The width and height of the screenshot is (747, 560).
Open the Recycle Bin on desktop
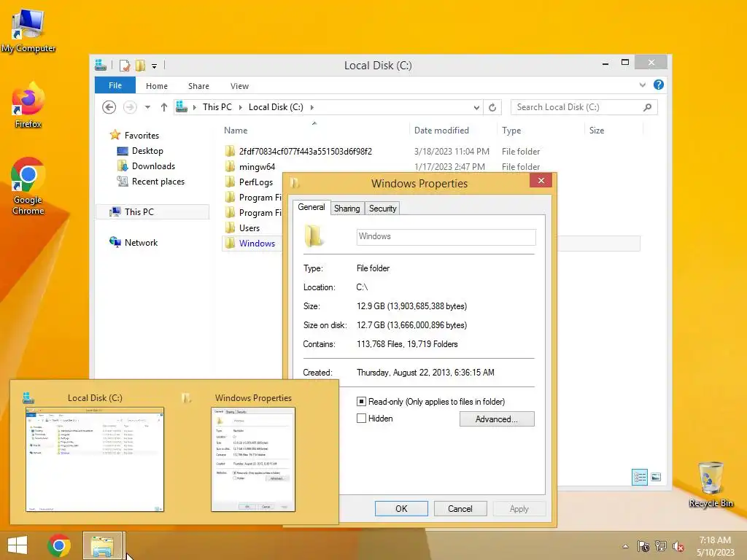click(x=711, y=484)
